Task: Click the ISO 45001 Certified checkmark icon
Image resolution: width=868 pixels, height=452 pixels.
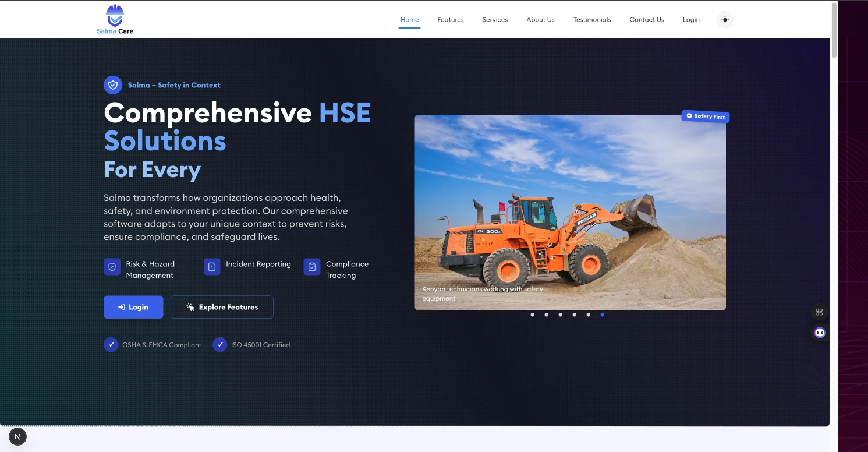Action: coord(219,345)
